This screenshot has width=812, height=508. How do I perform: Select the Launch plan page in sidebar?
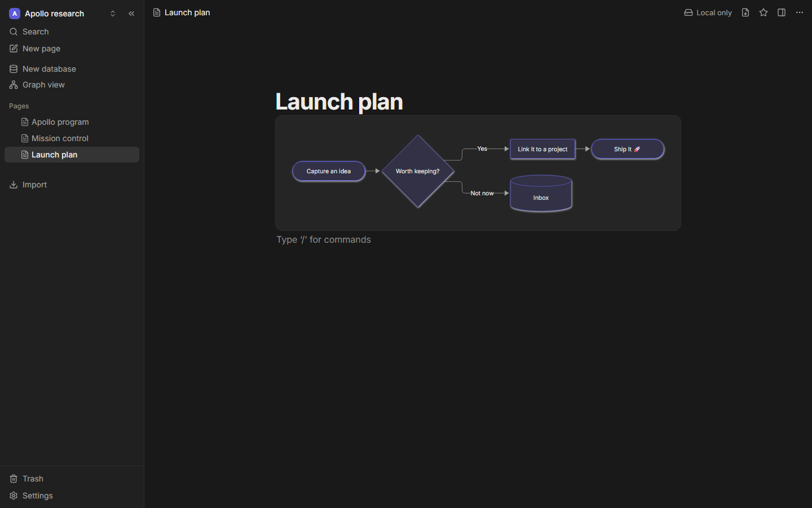click(x=72, y=155)
